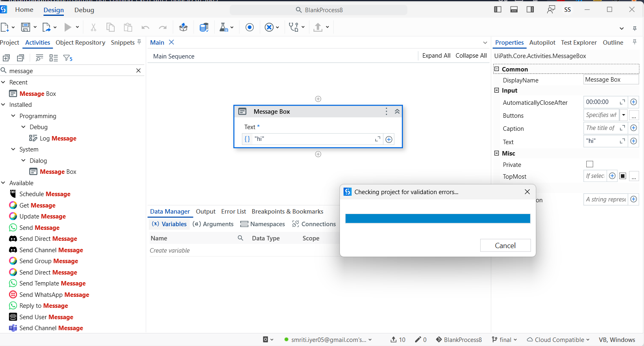The height and width of the screenshot is (346, 644).
Task: Click the Analyze File stethoscope icon
Action: [x=294, y=27]
